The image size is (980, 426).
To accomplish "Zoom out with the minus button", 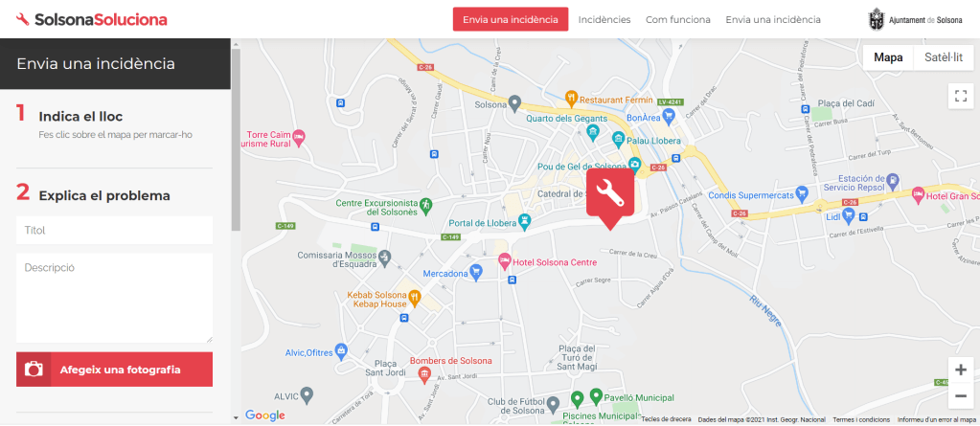I will [x=961, y=395].
